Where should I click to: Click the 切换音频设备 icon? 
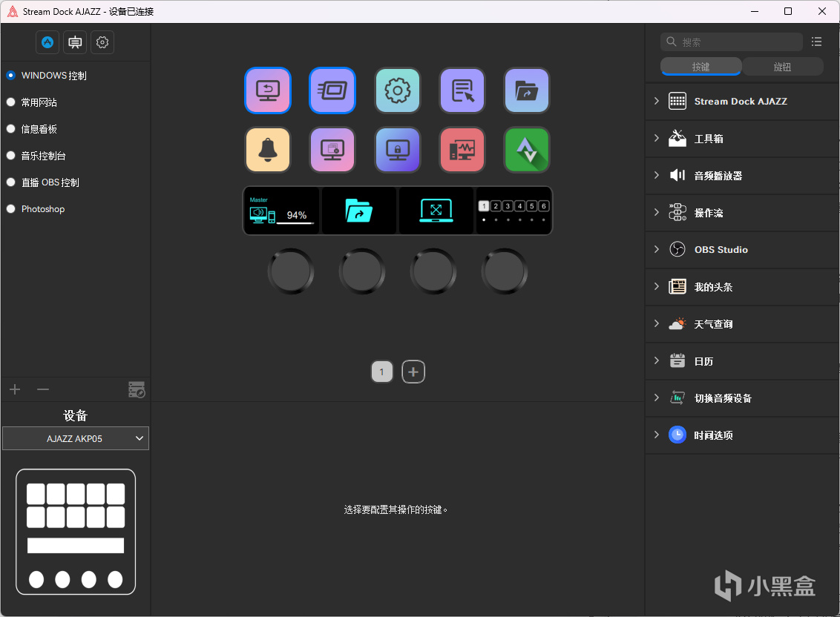coord(677,397)
